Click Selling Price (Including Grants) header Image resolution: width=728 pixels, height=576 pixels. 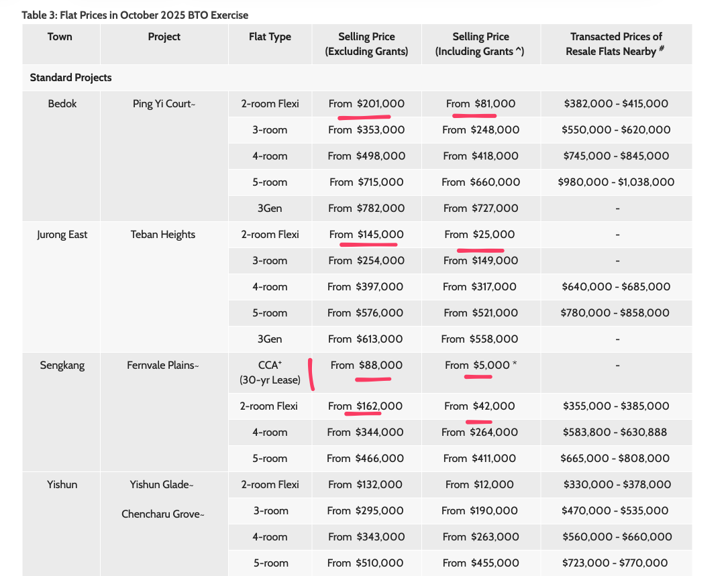pos(480,44)
